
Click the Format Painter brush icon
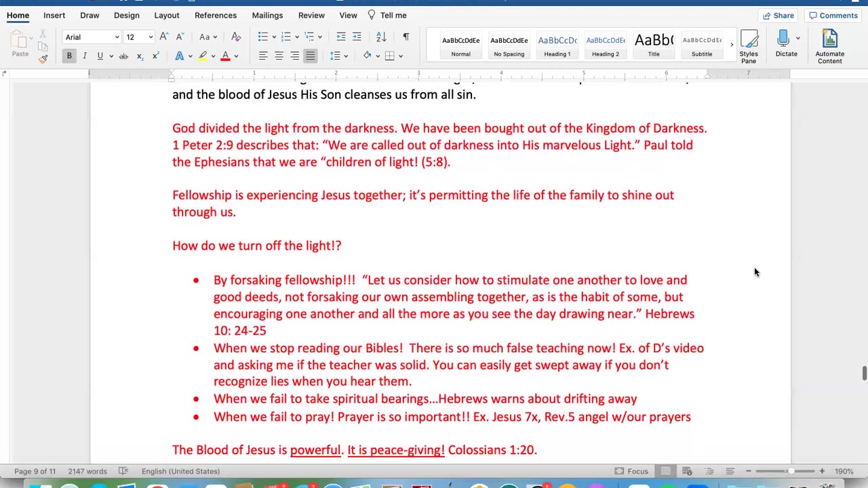coord(43,58)
